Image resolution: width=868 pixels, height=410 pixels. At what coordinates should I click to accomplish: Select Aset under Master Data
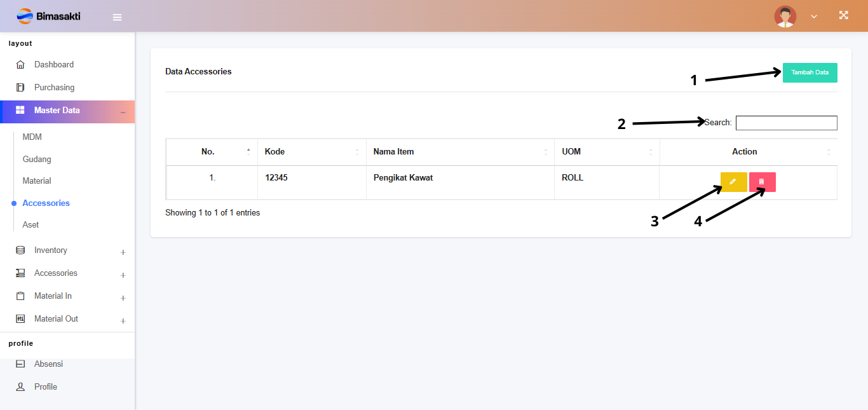[x=31, y=225]
